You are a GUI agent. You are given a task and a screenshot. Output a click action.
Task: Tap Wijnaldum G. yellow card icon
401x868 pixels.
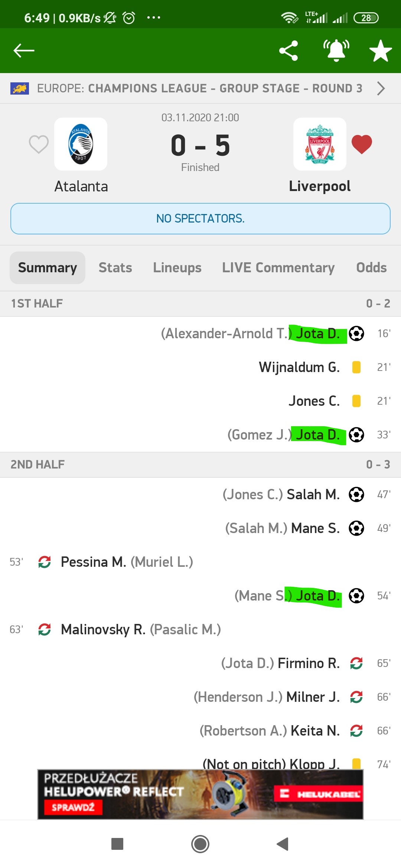pos(356,367)
